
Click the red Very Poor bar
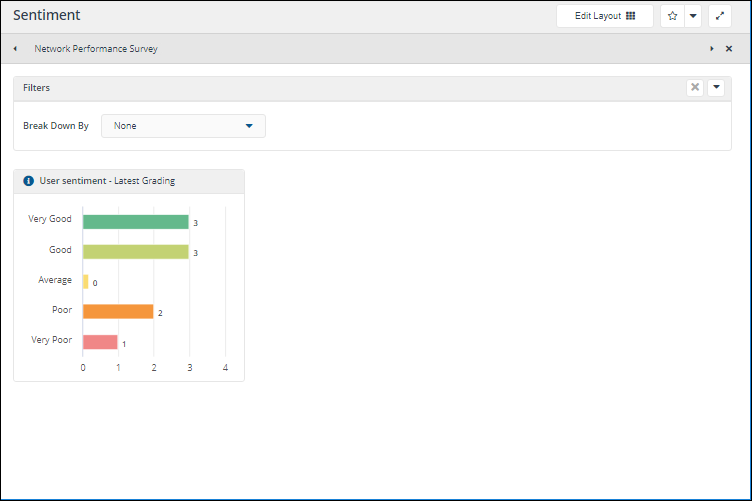(100, 342)
